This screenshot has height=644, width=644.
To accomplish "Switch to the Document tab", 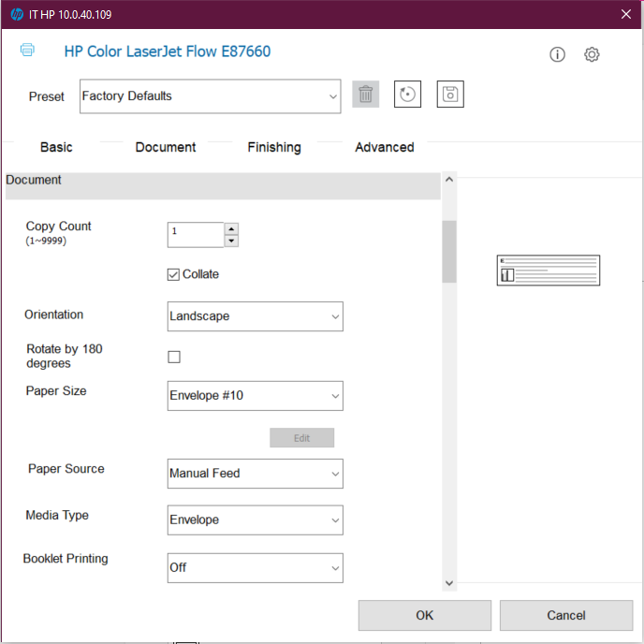I will [x=166, y=147].
